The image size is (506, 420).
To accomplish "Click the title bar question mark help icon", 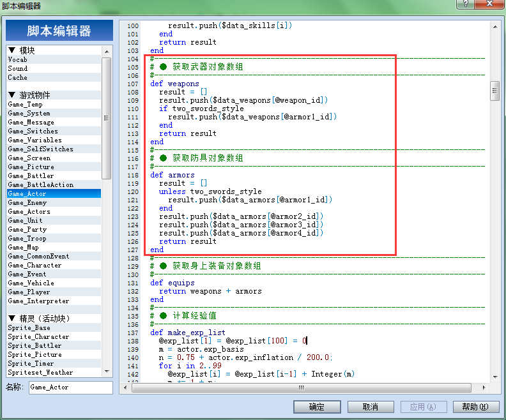I will (465, 4).
